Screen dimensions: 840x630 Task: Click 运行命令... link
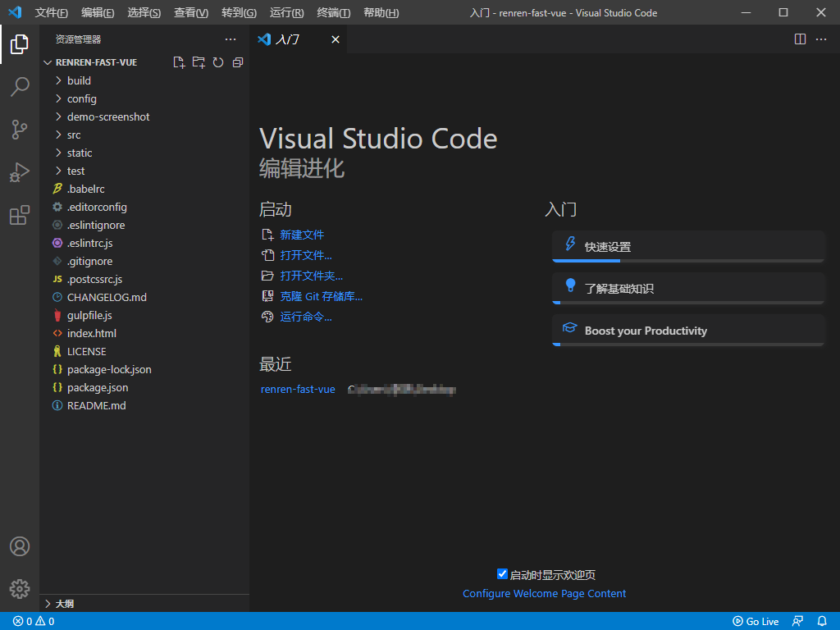(306, 317)
